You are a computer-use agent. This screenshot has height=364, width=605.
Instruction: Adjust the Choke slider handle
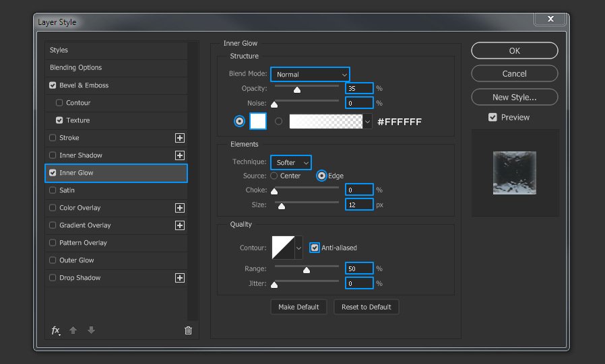274,191
